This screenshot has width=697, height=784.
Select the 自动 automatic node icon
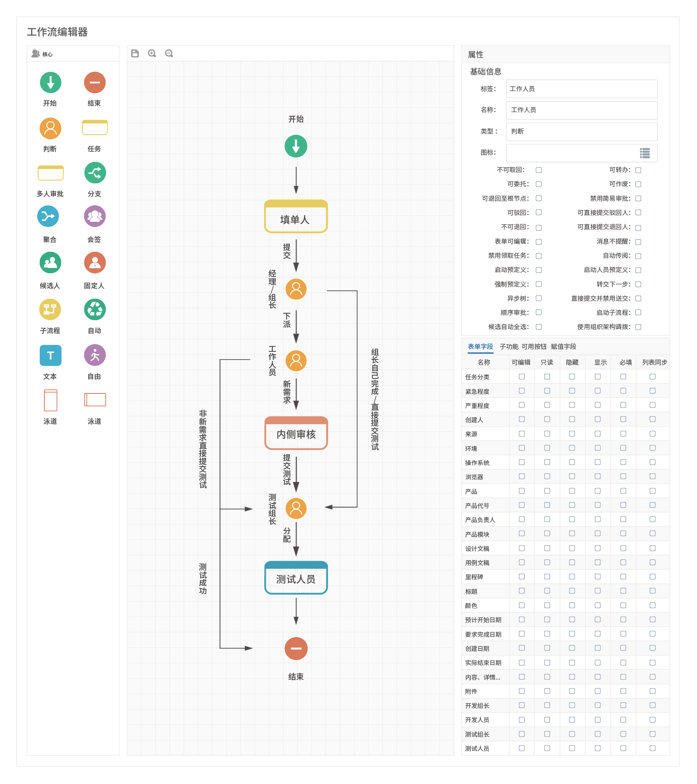[95, 310]
